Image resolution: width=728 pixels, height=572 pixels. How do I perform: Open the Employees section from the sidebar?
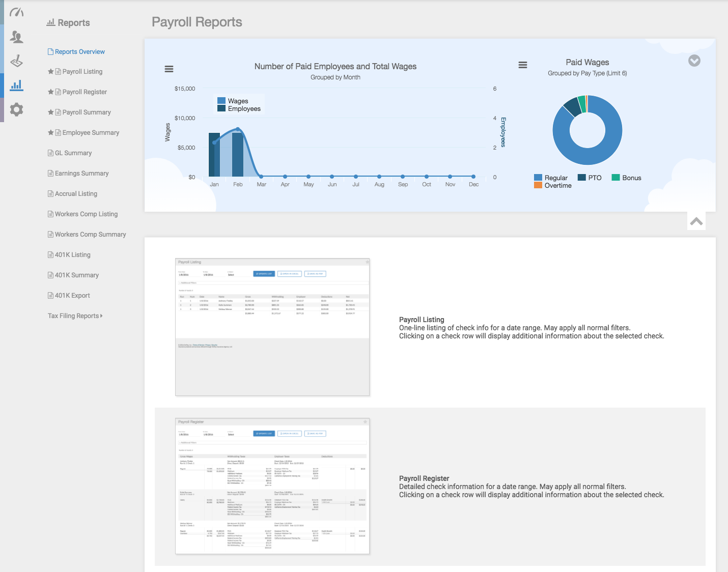pyautogui.click(x=16, y=37)
